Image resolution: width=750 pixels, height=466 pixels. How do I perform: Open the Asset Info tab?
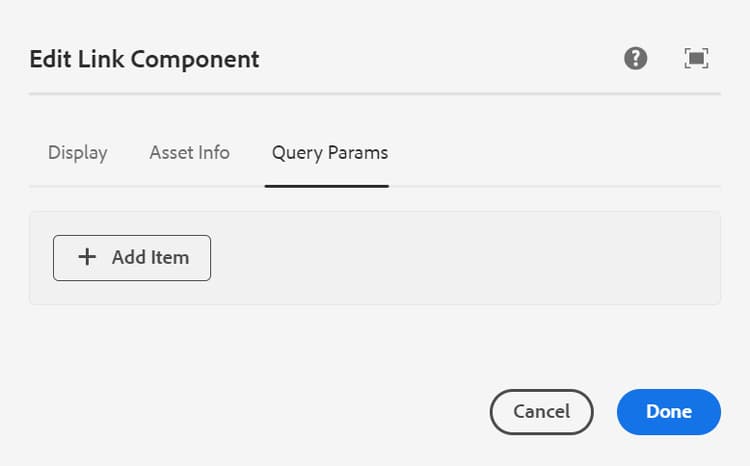pos(190,153)
